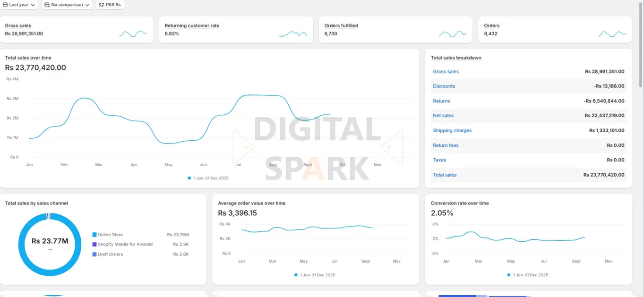Image resolution: width=644 pixels, height=297 pixels.
Task: Click the Total sales link at breakdown bottom
Action: (x=444, y=175)
